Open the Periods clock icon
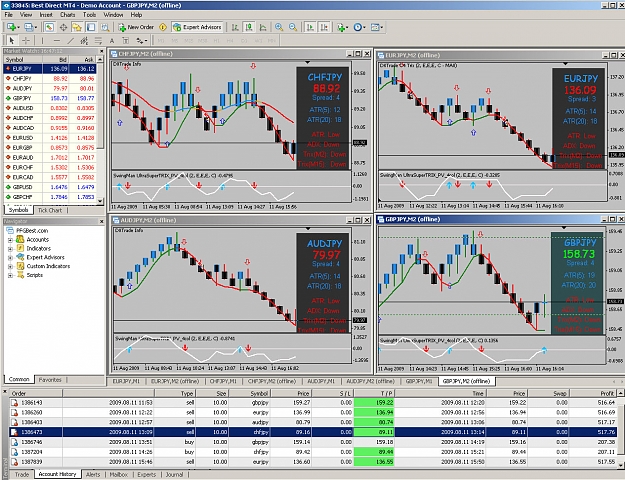The height and width of the screenshot is (480, 625). pos(358,27)
